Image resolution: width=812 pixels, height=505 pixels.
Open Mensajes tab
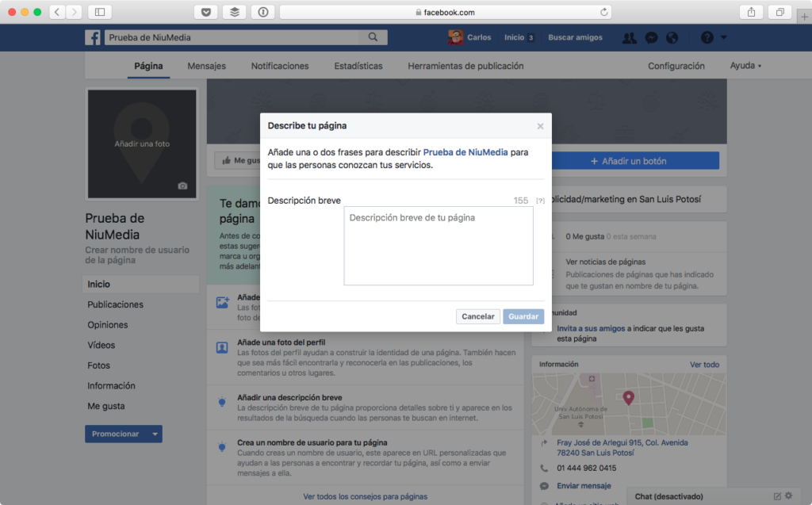pos(207,66)
